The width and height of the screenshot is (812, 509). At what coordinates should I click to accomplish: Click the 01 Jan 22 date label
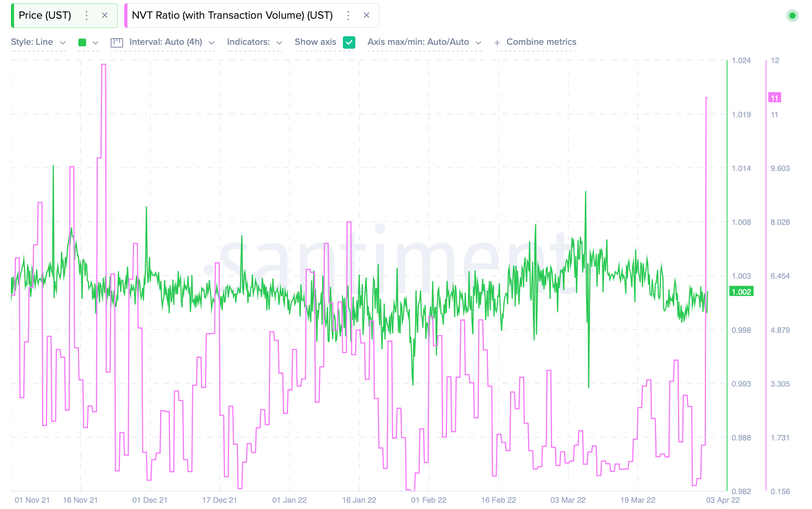pyautogui.click(x=289, y=500)
